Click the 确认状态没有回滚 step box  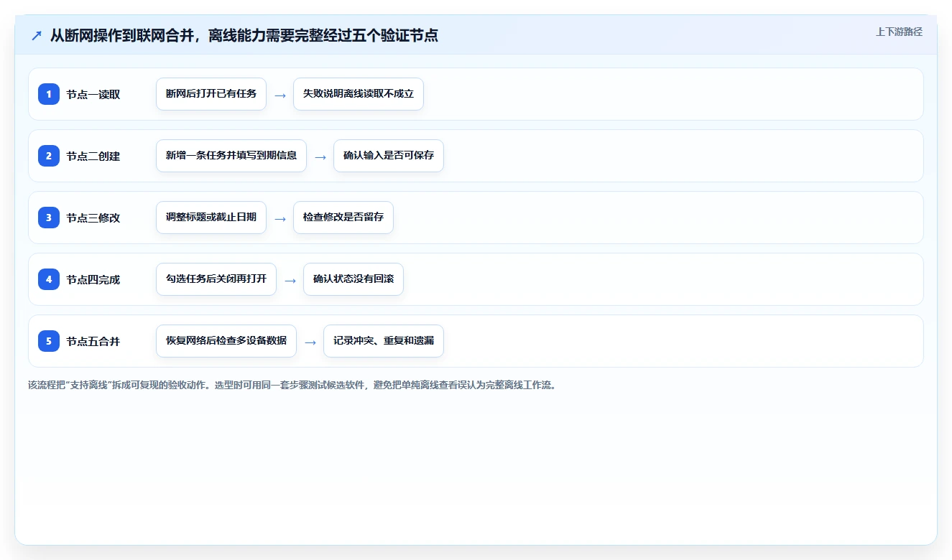(x=353, y=279)
